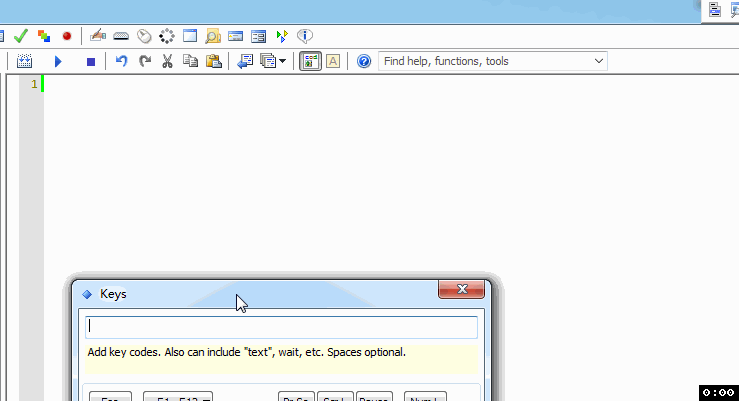Click the info speech bubble icon
This screenshot has height=401, width=739.
[x=305, y=36]
